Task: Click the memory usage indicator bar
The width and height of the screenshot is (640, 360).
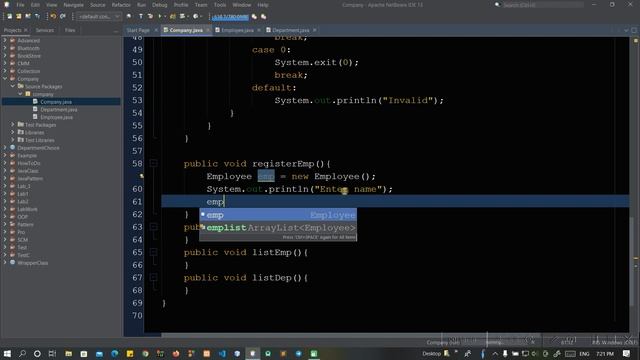Action: (x=231, y=17)
